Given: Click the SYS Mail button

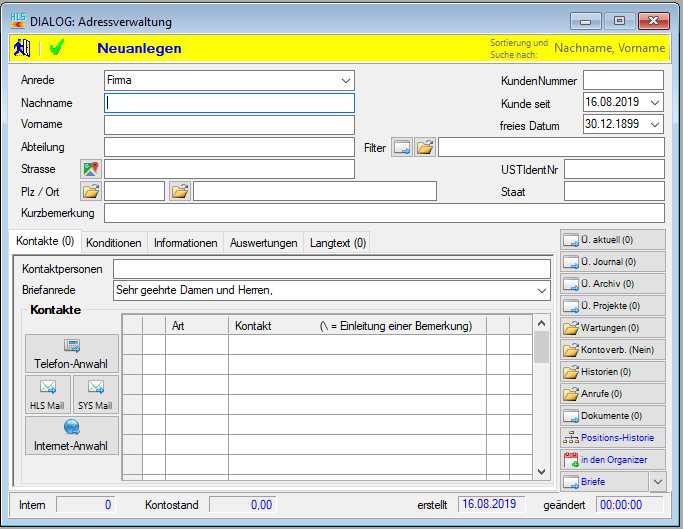Looking at the screenshot, I should [95, 394].
